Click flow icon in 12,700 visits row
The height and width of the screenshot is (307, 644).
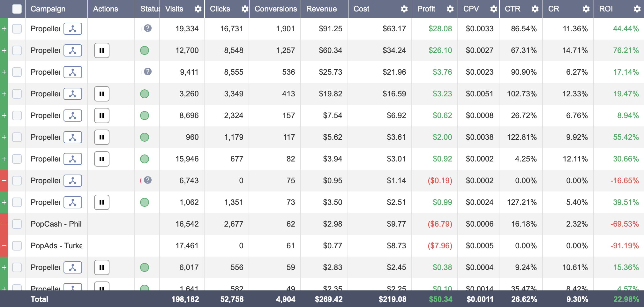pyautogui.click(x=73, y=50)
